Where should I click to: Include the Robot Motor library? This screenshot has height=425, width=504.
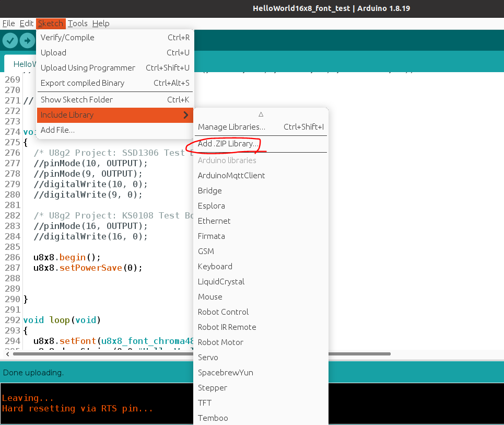tap(261, 342)
